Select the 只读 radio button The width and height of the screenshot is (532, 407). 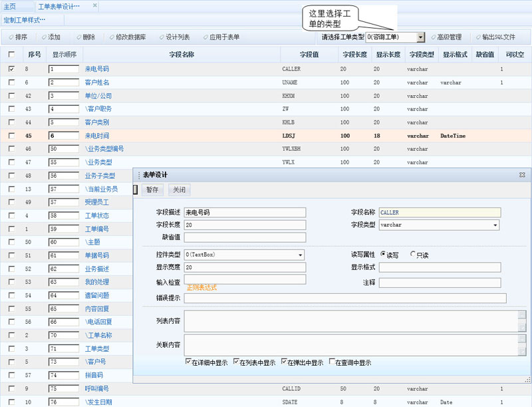coord(413,253)
